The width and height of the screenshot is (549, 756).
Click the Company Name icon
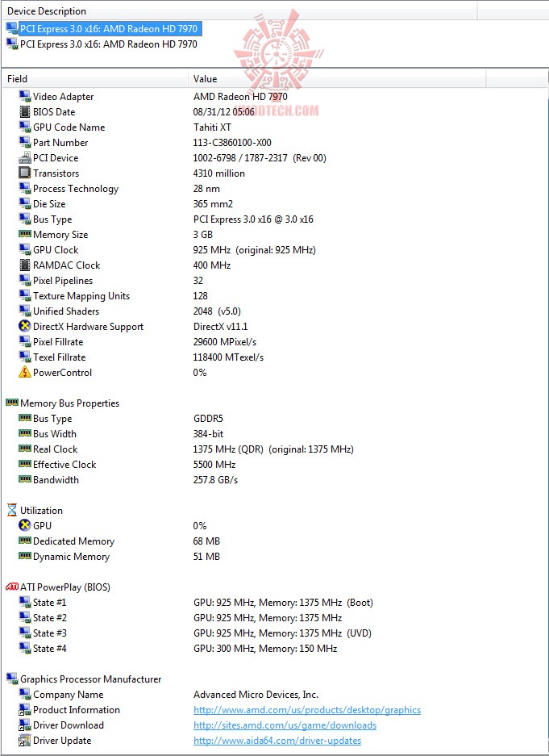[x=24, y=695]
